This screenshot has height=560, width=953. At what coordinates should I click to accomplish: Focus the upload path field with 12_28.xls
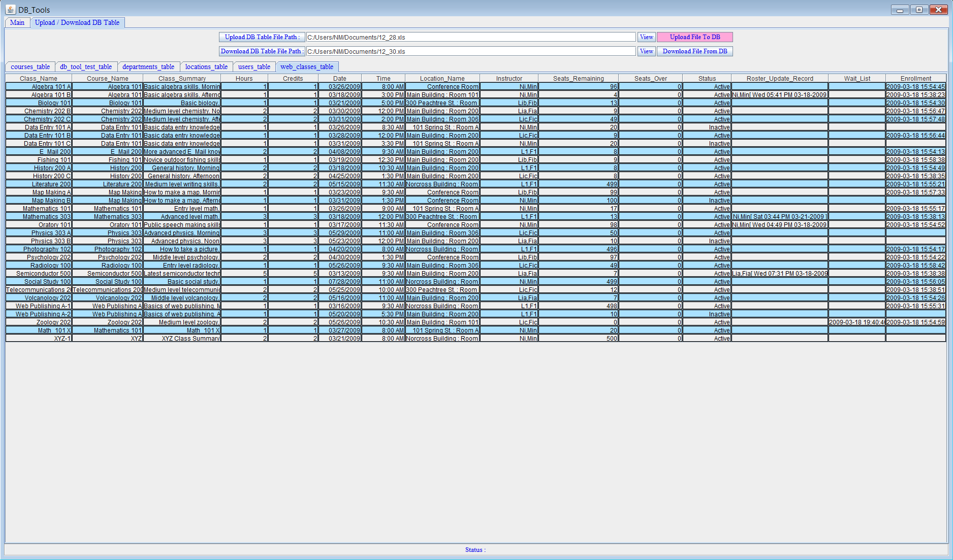(x=470, y=37)
